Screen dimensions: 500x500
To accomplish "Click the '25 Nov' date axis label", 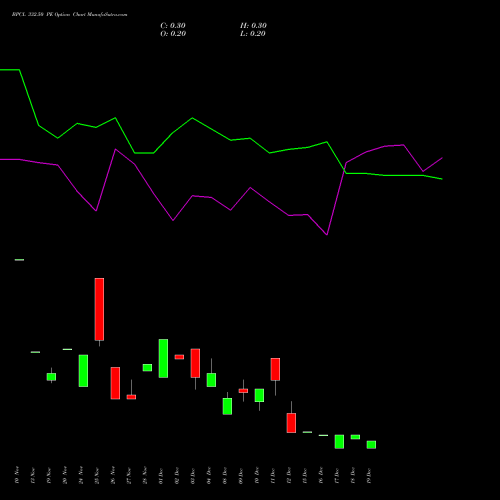I will click(x=97, y=476).
